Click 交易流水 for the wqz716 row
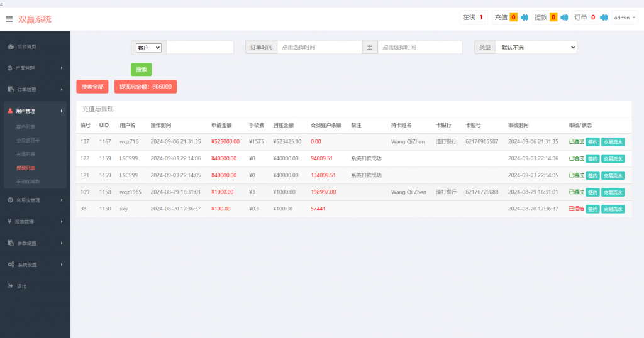Screen dimensions: 644x338 pos(613,142)
